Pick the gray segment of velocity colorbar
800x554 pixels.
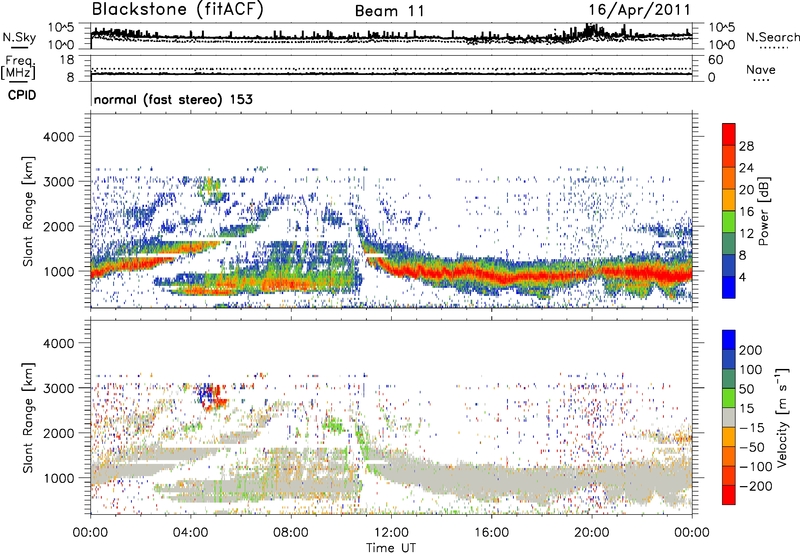(x=729, y=417)
